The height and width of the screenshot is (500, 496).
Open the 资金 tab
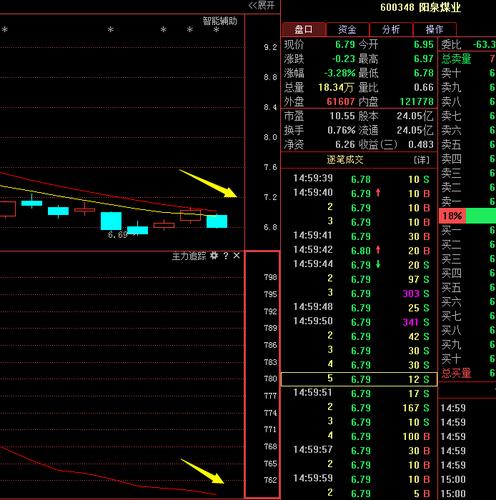coord(347,29)
